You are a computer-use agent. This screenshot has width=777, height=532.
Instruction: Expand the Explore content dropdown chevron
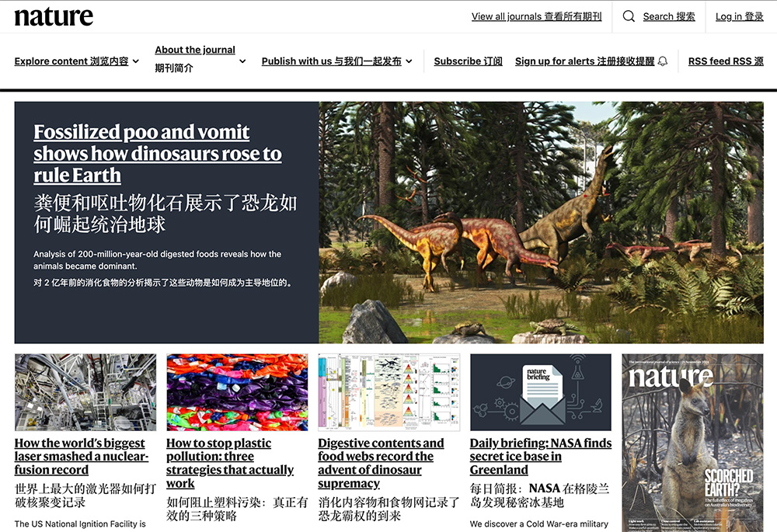pyautogui.click(x=136, y=61)
